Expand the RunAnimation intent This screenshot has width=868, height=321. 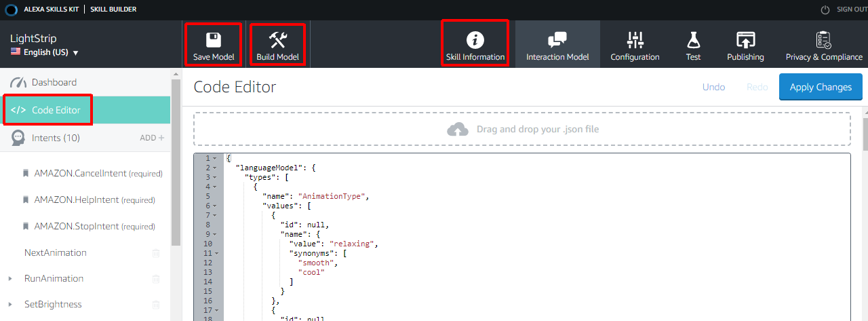tap(10, 279)
